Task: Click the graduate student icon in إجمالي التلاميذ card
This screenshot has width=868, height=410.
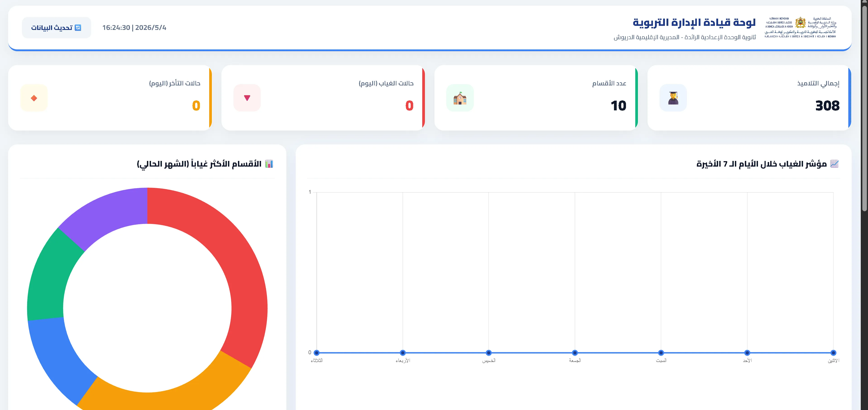Action: [673, 98]
